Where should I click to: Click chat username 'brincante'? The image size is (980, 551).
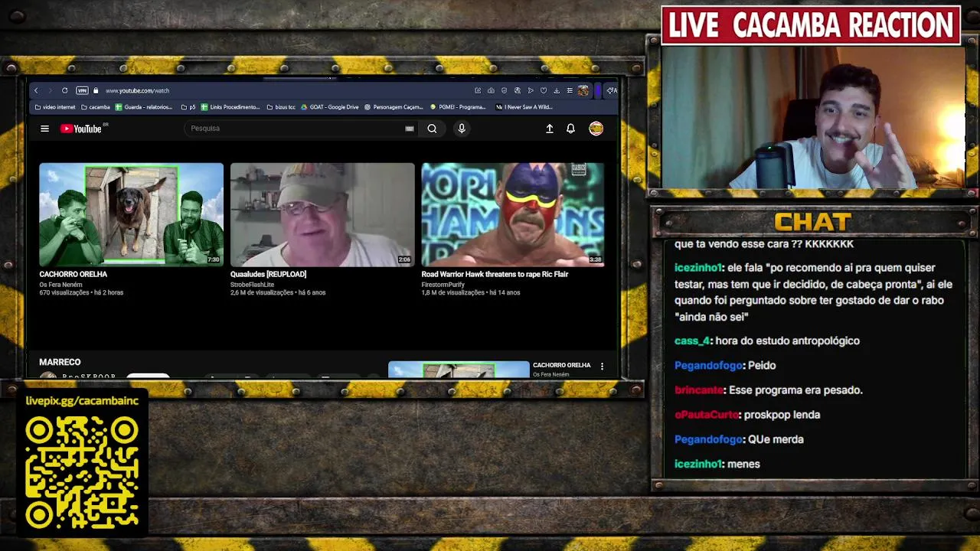pos(699,390)
